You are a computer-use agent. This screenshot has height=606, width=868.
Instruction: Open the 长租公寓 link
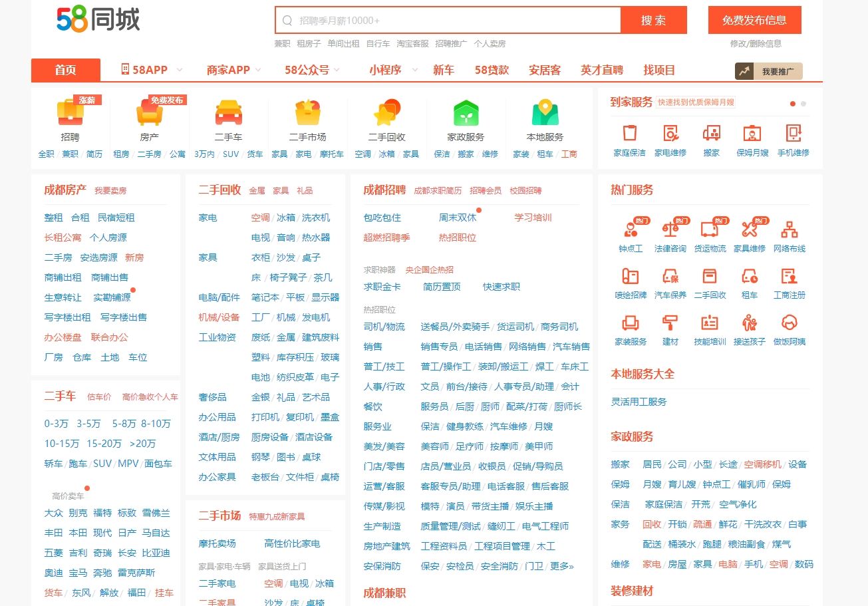pos(63,237)
